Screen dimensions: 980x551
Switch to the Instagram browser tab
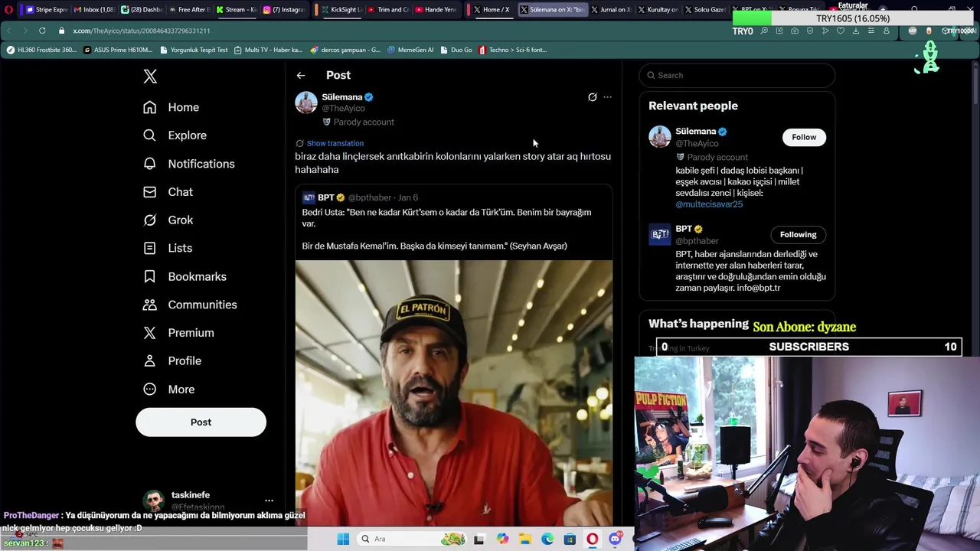click(x=283, y=10)
